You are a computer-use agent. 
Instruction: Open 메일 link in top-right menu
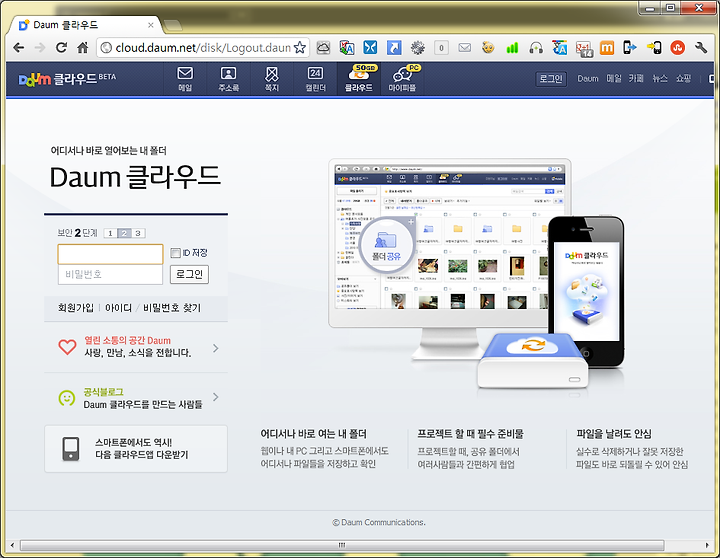[x=614, y=79]
